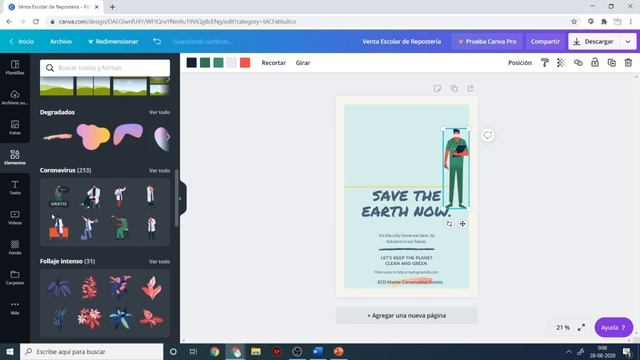The image size is (640, 360).
Task: Expand Degradados with Ver todo
Action: pos(159,112)
